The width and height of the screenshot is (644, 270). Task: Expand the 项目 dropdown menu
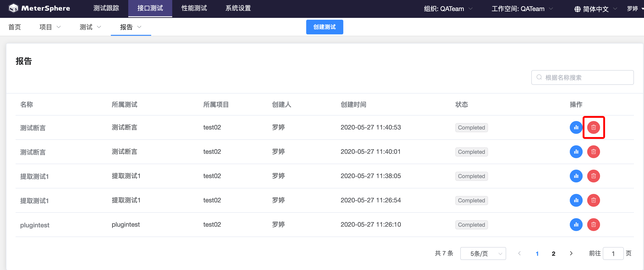[x=50, y=27]
